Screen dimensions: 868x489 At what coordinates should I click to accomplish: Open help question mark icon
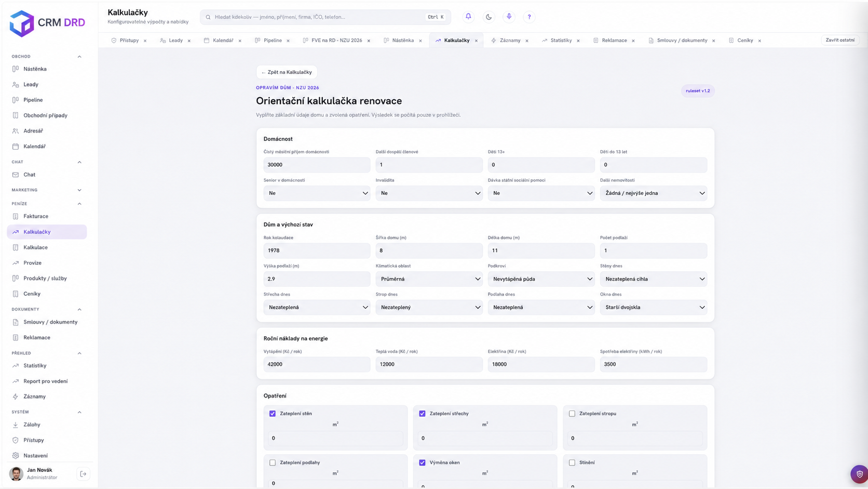pos(529,17)
